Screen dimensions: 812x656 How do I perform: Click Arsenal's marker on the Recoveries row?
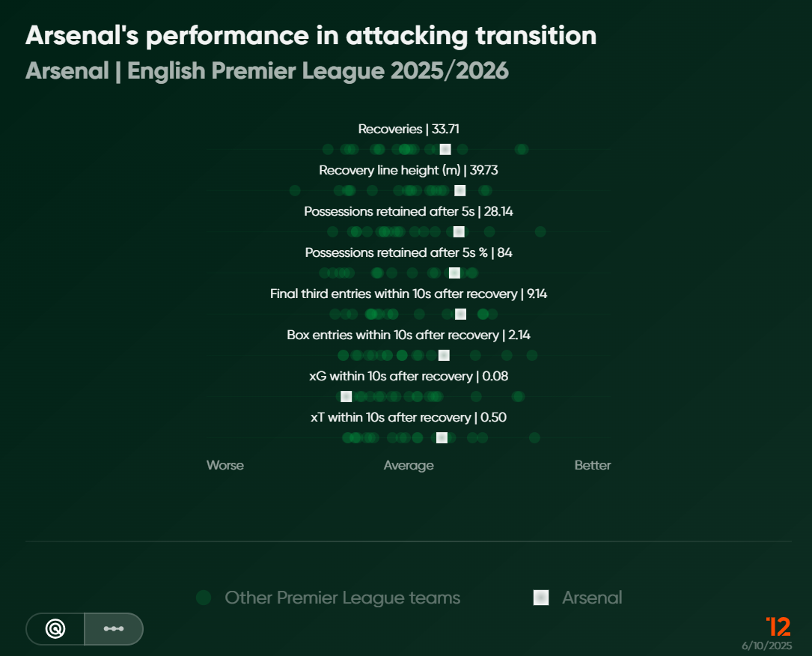445,149
